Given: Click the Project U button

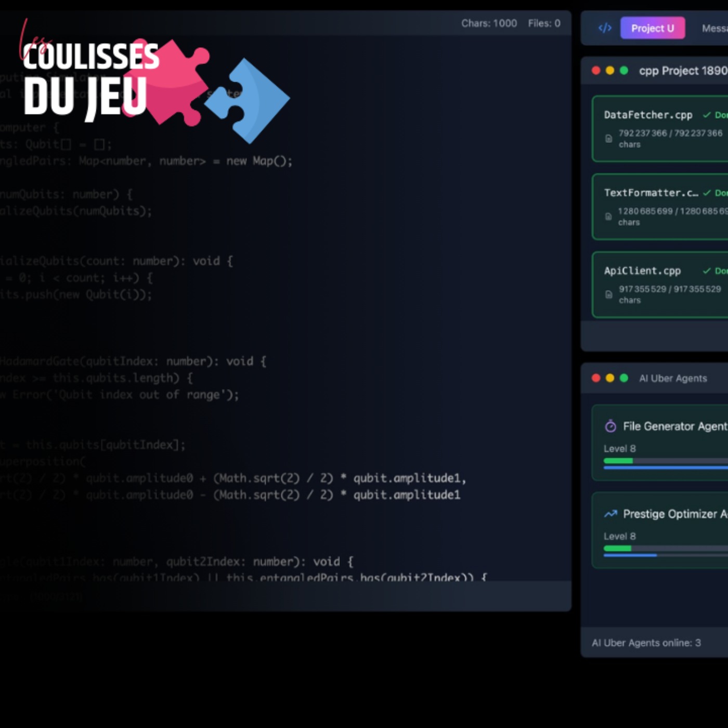Looking at the screenshot, I should pos(653,28).
